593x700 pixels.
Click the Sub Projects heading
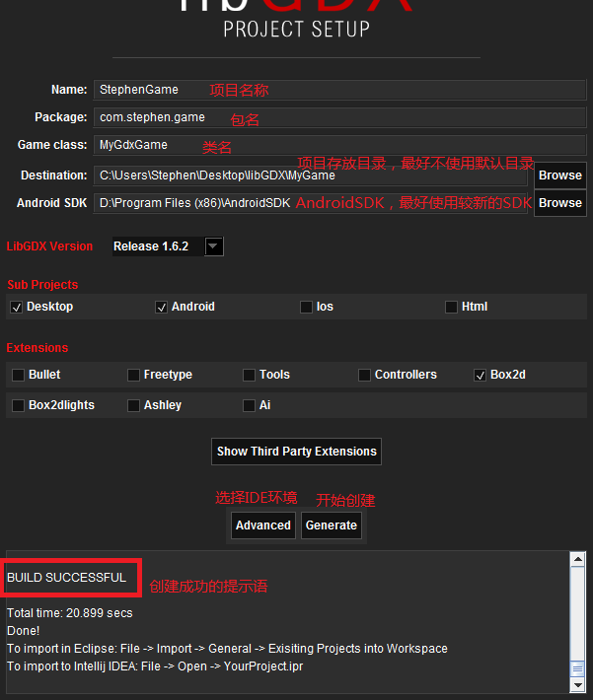[42, 285]
